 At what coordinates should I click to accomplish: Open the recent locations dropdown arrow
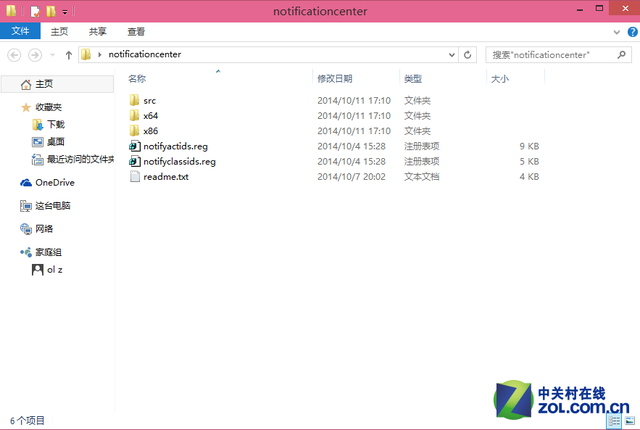[x=52, y=55]
